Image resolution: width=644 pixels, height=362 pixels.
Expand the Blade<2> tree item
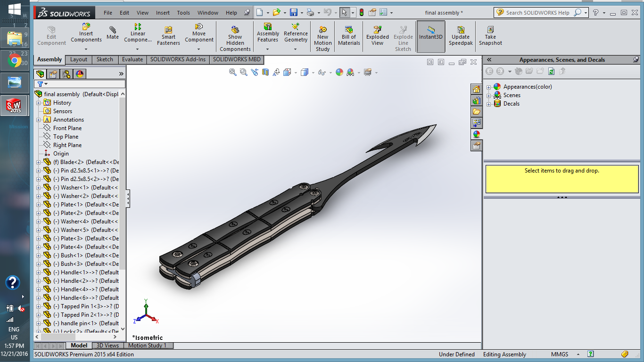click(x=39, y=162)
